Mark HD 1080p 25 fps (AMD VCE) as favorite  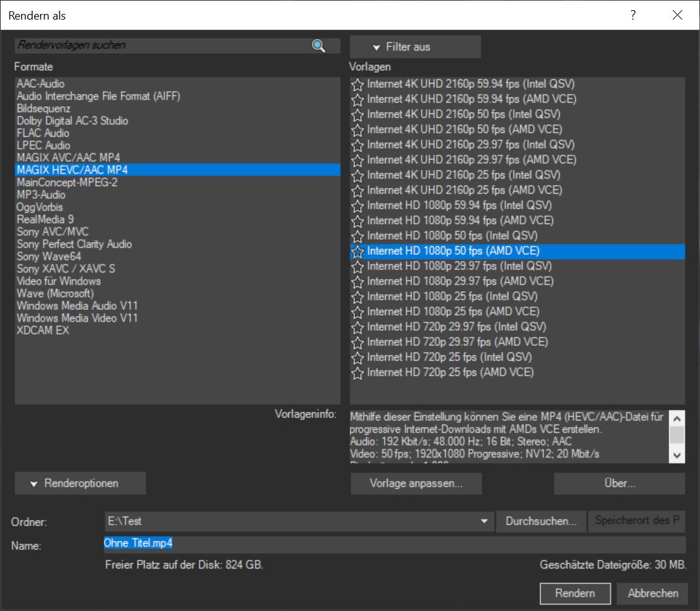pyautogui.click(x=357, y=312)
